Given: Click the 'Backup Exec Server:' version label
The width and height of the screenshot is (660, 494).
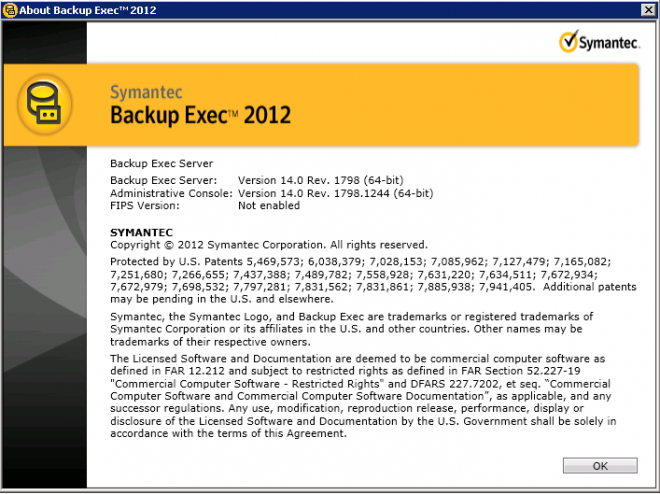Looking at the screenshot, I should [x=164, y=180].
